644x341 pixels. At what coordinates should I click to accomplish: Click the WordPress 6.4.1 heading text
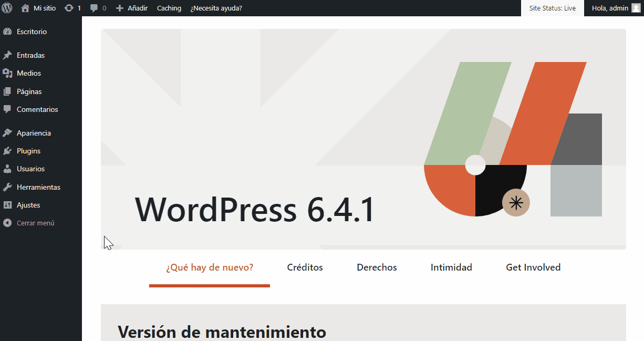point(255,210)
